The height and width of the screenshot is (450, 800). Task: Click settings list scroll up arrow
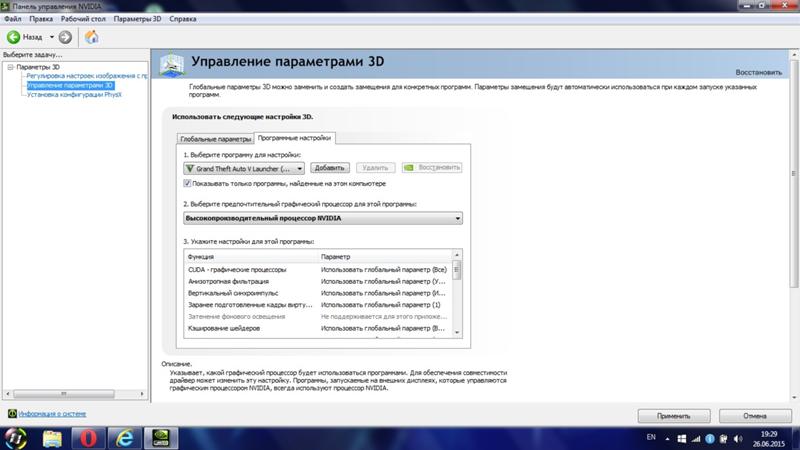[x=457, y=255]
